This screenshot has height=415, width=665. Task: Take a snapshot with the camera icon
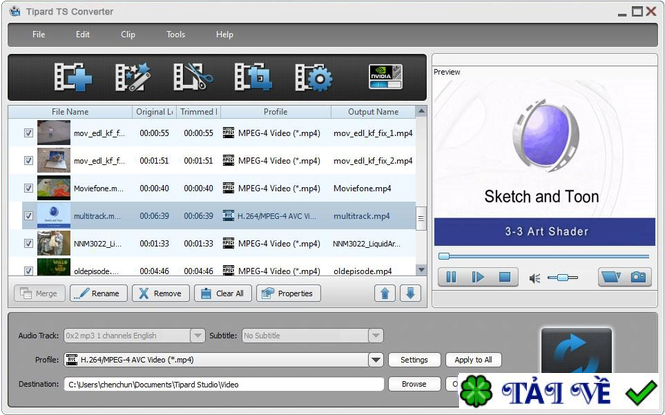(x=638, y=277)
